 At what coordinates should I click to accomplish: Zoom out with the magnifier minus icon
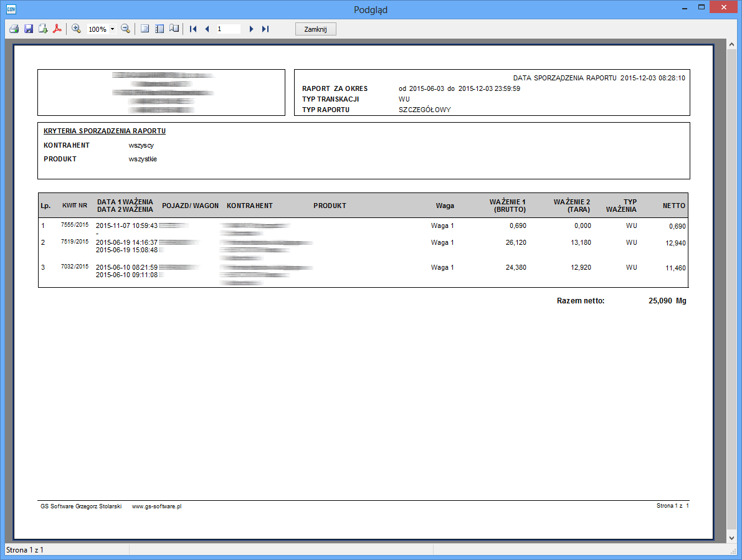125,29
